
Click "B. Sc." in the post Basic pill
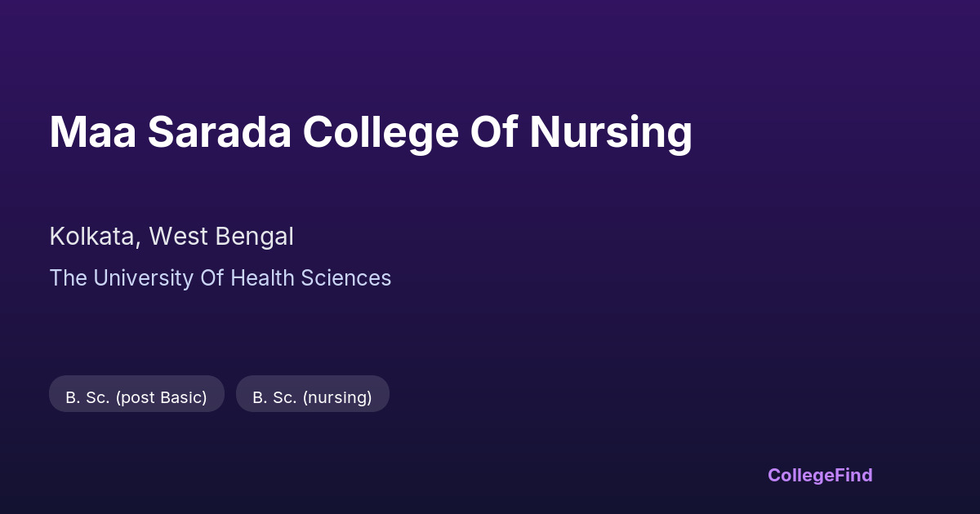[87, 397]
